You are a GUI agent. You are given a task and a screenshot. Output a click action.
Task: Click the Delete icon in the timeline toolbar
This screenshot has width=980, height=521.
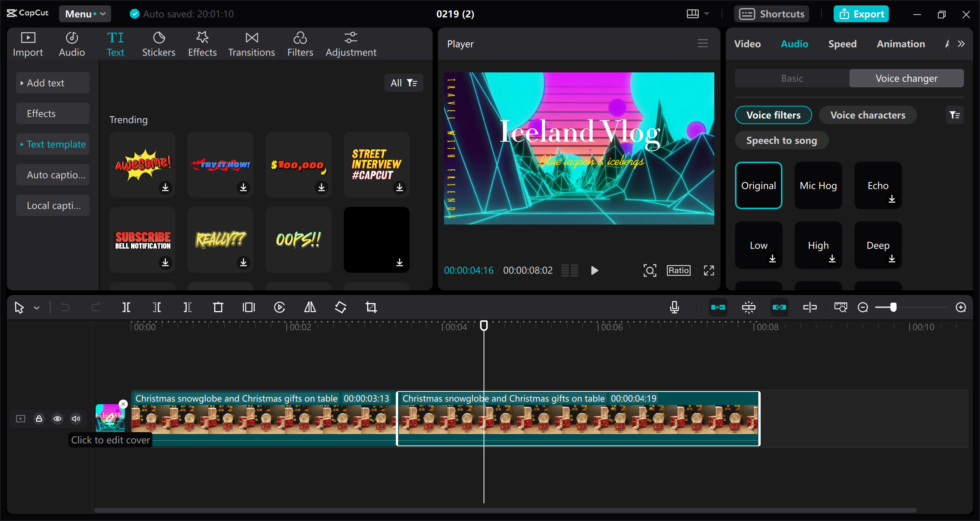click(218, 307)
